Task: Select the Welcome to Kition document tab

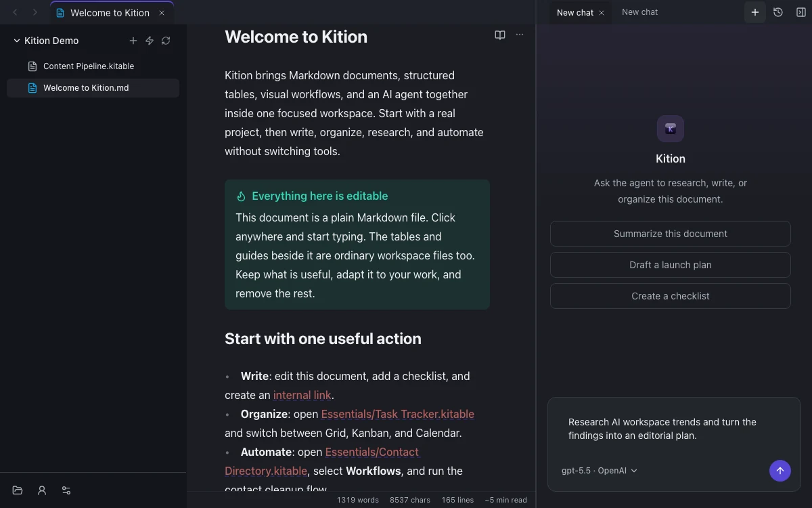Action: click(112, 13)
